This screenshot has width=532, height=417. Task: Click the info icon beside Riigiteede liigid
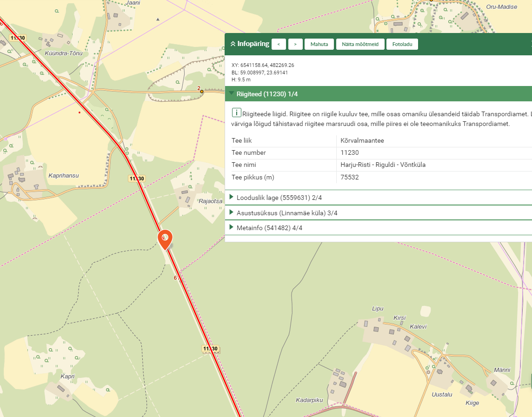(236, 113)
